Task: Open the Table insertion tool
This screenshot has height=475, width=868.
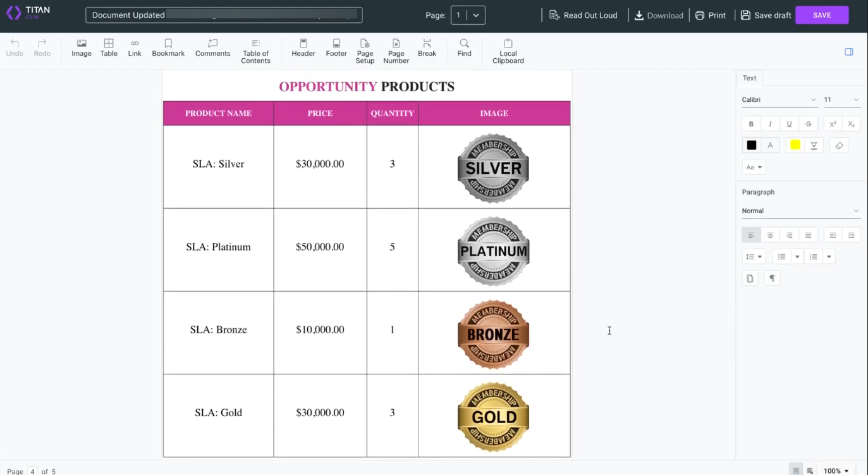Action: click(108, 48)
